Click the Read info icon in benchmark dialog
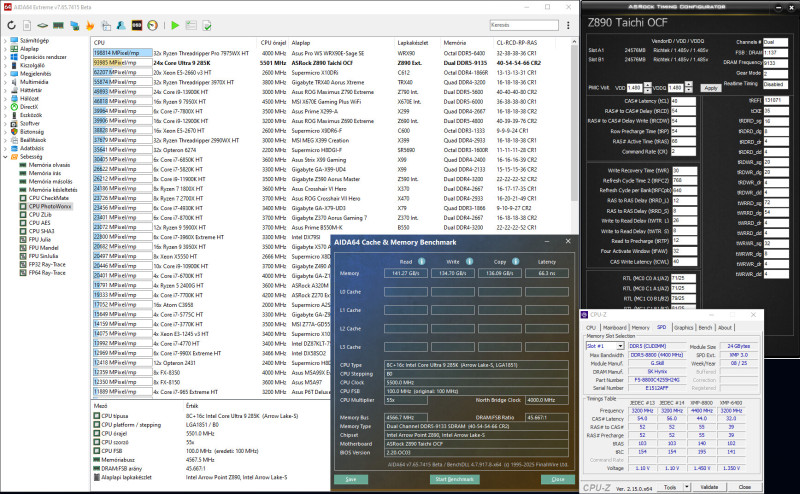 421,261
